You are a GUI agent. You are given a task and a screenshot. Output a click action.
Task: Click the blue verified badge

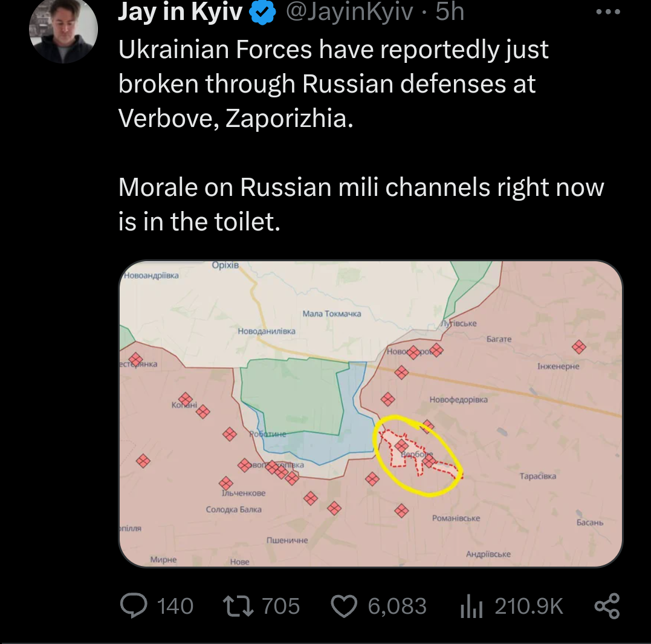(261, 12)
